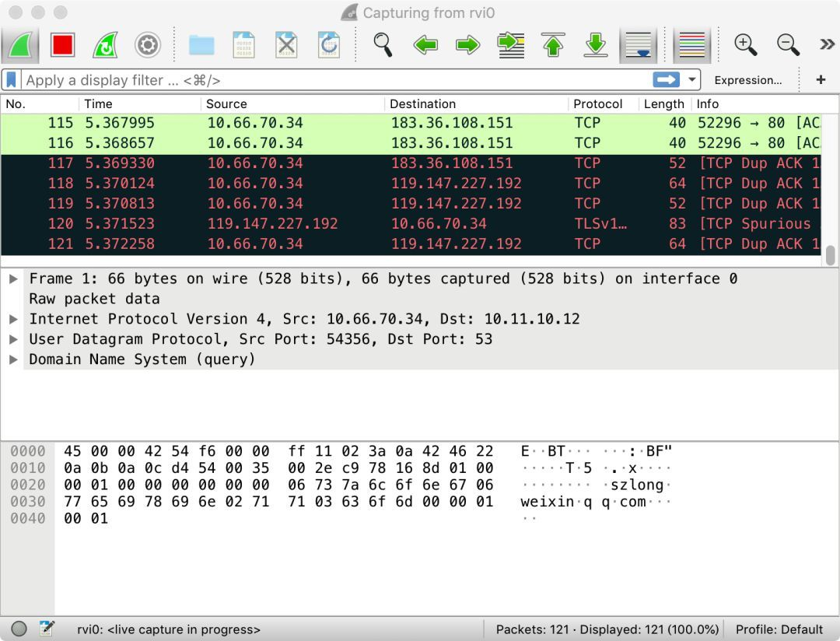The width and height of the screenshot is (840, 641).
Task: Focus the display filter input field
Action: point(337,80)
